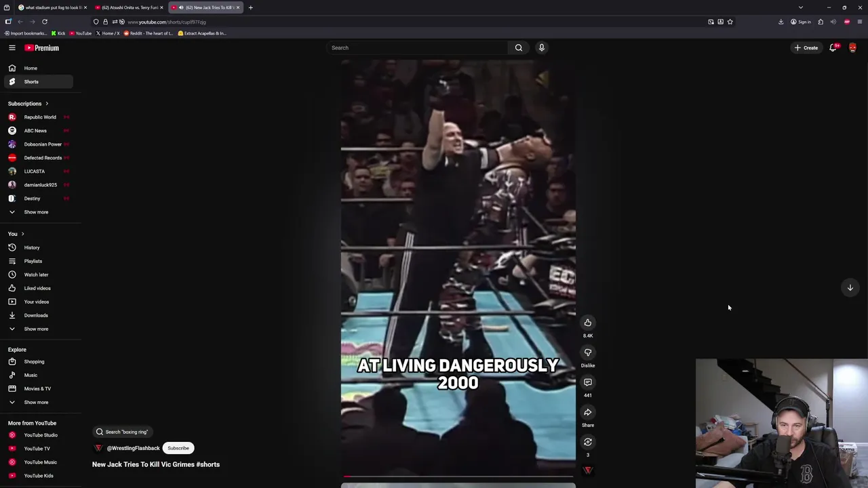Open the notifications bell
Screen dimensions: 868x488
(x=833, y=47)
